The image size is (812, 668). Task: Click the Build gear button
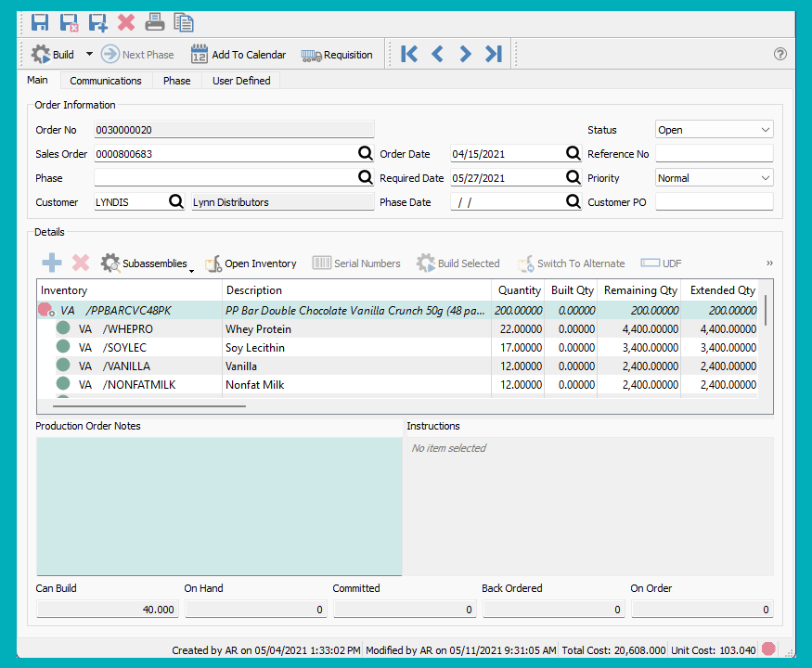[x=53, y=55]
